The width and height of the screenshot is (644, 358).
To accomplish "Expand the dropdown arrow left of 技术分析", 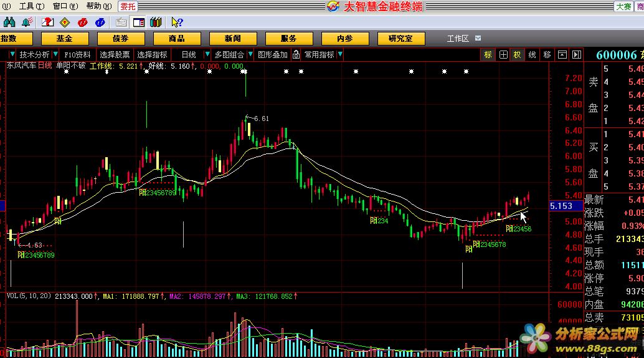I will click(12, 54).
